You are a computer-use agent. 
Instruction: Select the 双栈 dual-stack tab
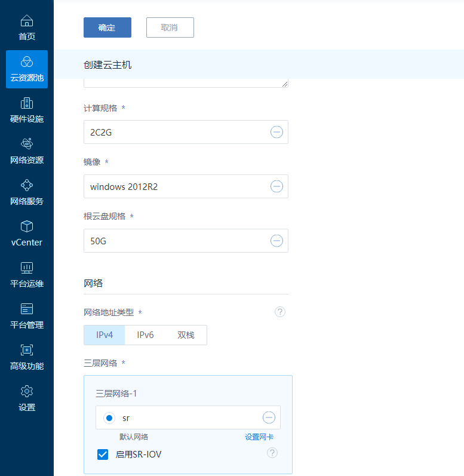tap(186, 335)
